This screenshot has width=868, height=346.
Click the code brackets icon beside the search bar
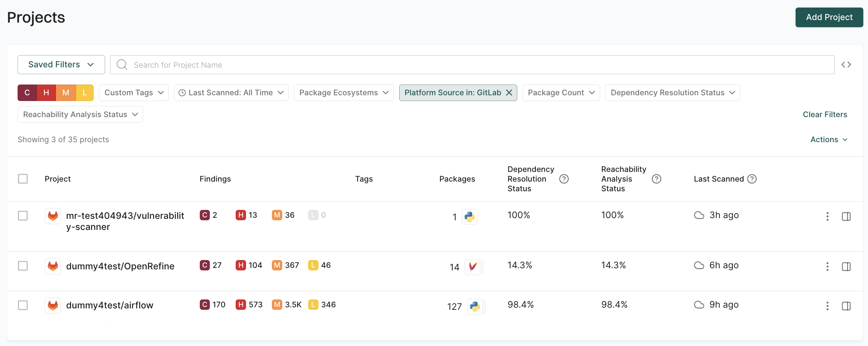coord(846,64)
